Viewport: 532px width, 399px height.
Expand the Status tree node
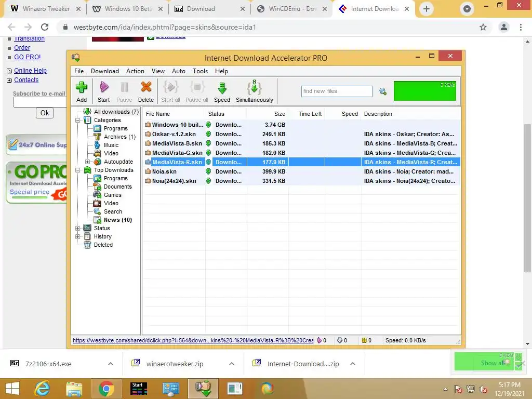78,228
